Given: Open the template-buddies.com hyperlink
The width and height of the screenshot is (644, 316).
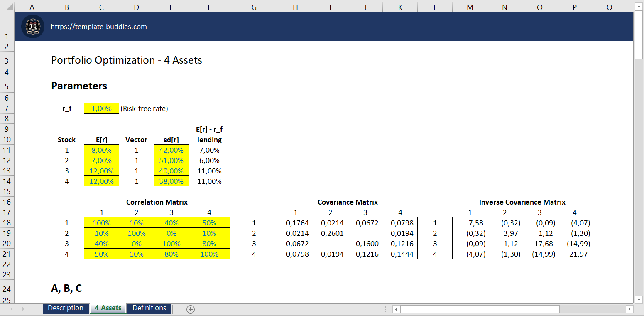Looking at the screenshot, I should point(98,26).
